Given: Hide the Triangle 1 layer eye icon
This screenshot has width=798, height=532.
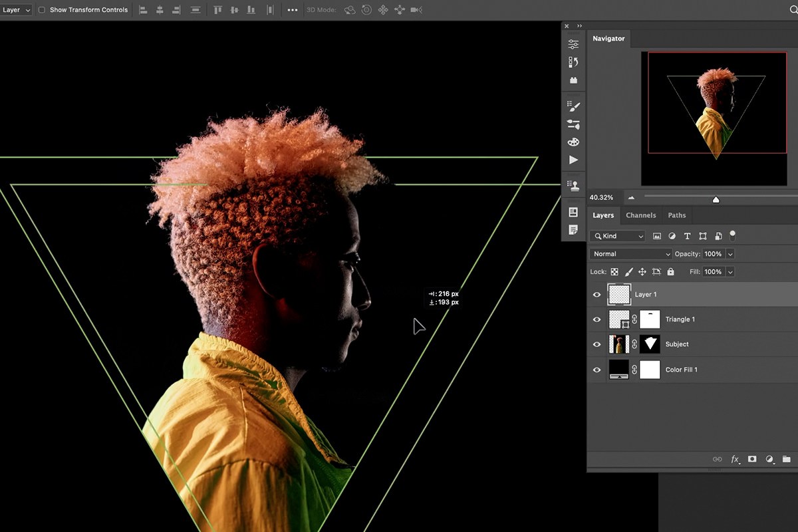Looking at the screenshot, I should pyautogui.click(x=597, y=319).
